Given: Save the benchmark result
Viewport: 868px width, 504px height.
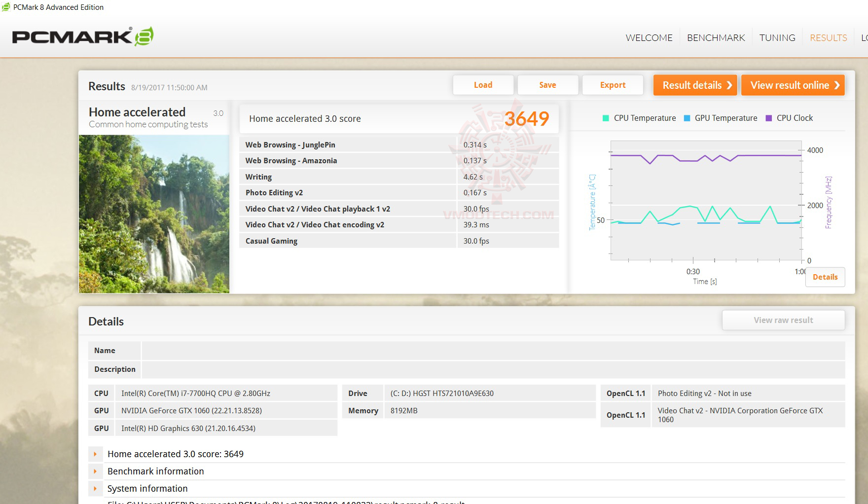Looking at the screenshot, I should pyautogui.click(x=547, y=85).
